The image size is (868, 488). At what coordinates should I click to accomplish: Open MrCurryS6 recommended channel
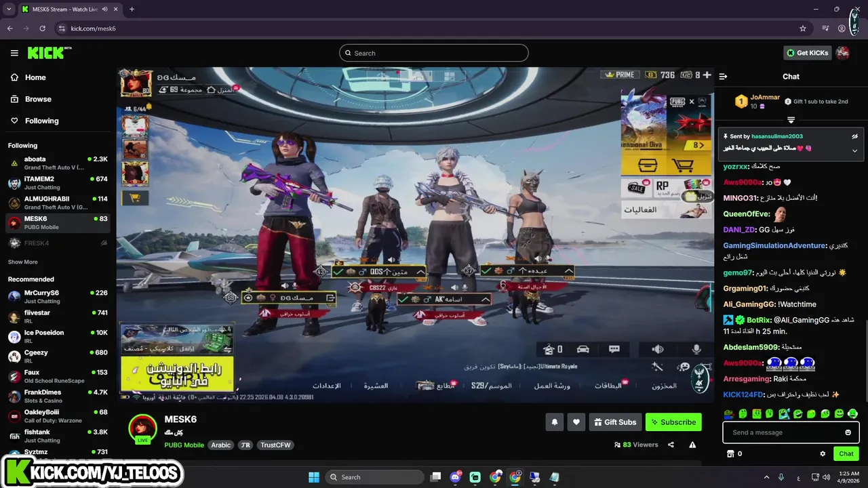pyautogui.click(x=58, y=297)
